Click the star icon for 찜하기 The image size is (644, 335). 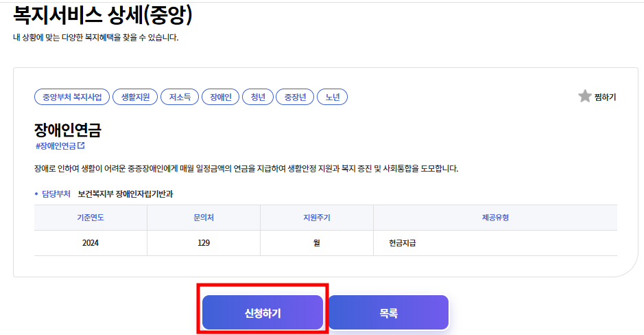584,97
